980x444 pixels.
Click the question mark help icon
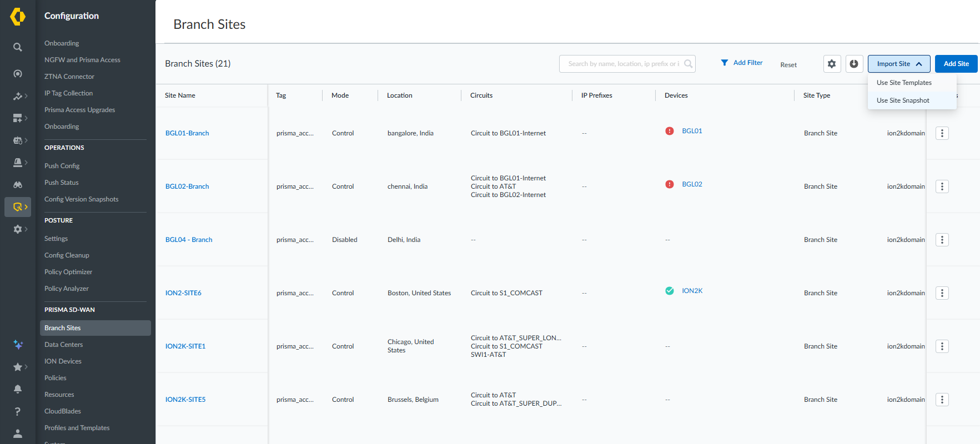18,411
